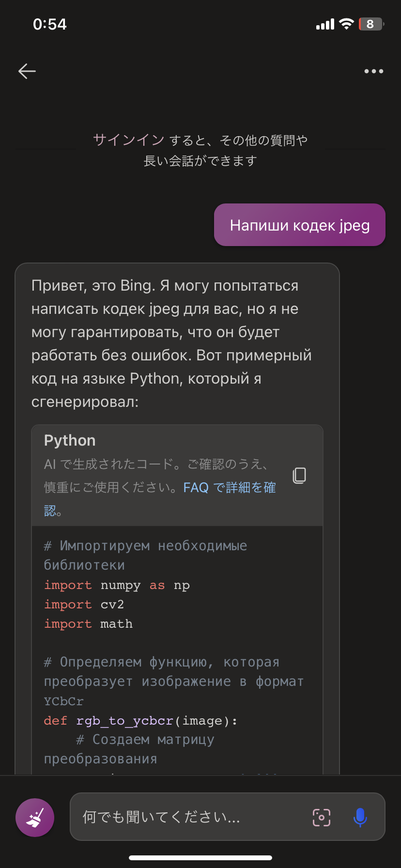Tap the "def rgb_to_ycbcr(image):" code line

[x=140, y=721]
